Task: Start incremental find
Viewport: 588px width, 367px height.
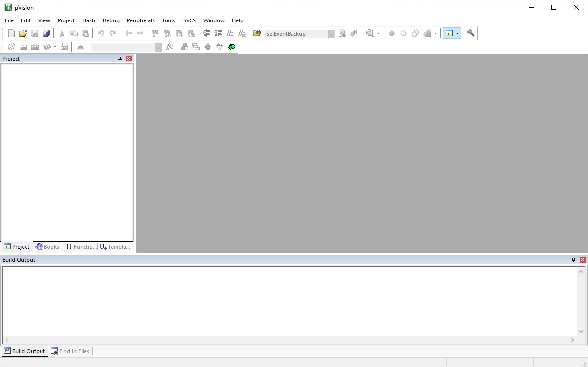Action: (354, 33)
